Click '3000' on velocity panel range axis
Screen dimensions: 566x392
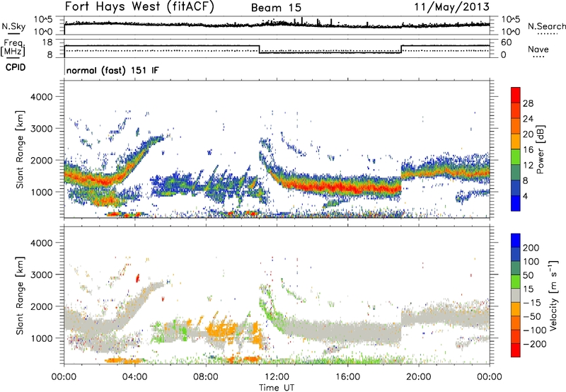point(42,275)
